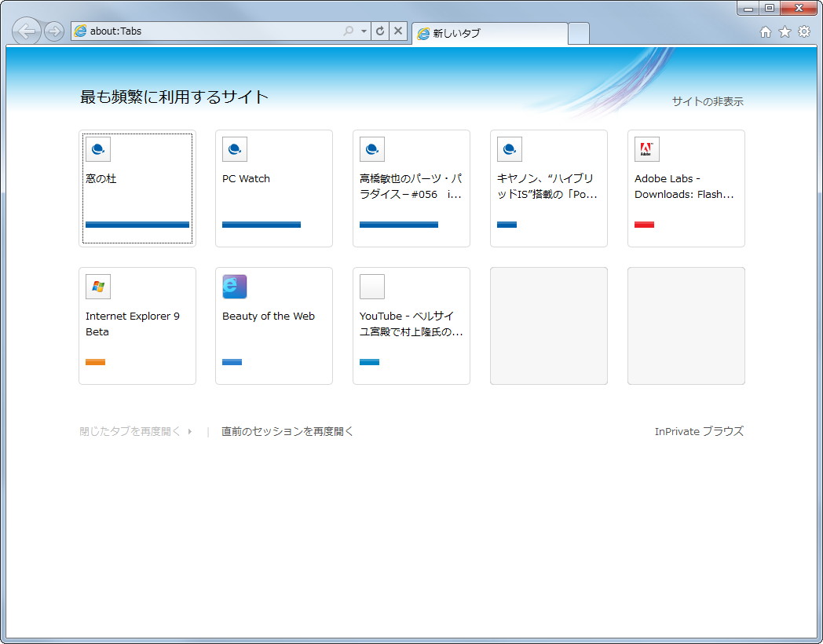
Task: Click the PC Watch tile favicon
Action: [x=235, y=149]
